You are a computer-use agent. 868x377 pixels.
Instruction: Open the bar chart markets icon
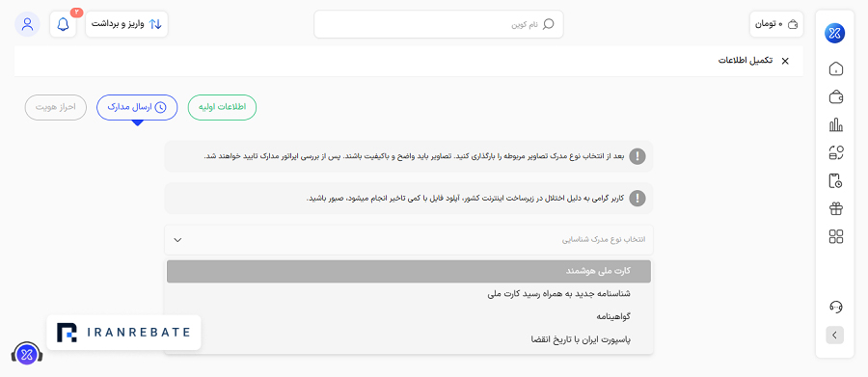point(835,125)
